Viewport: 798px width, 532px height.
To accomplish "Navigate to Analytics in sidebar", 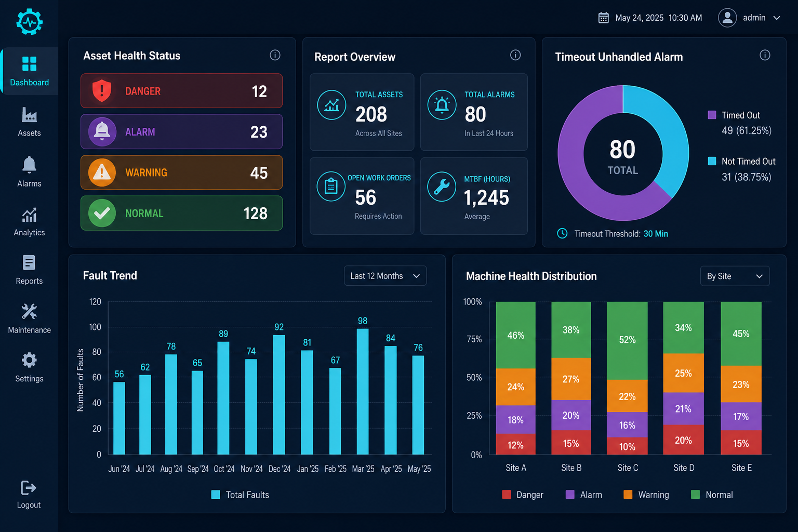I will click(29, 222).
